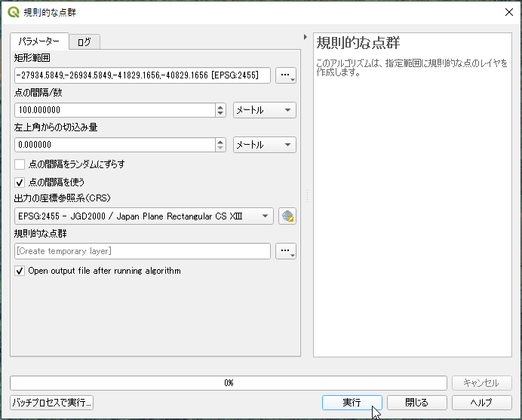This screenshot has width=522, height=420.
Task: Decrease 点の間隔/数 with the down arrow
Action: pyautogui.click(x=220, y=114)
